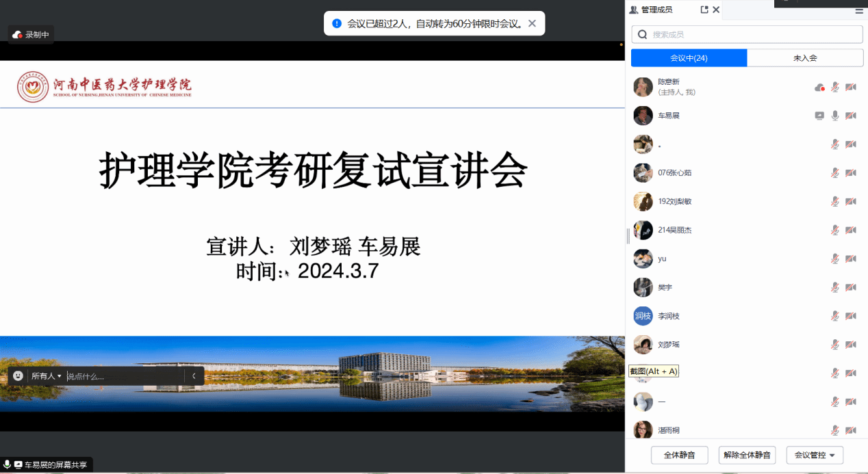Toggle camera for 192刘梨敏
This screenshot has height=474, width=868.
(851, 202)
